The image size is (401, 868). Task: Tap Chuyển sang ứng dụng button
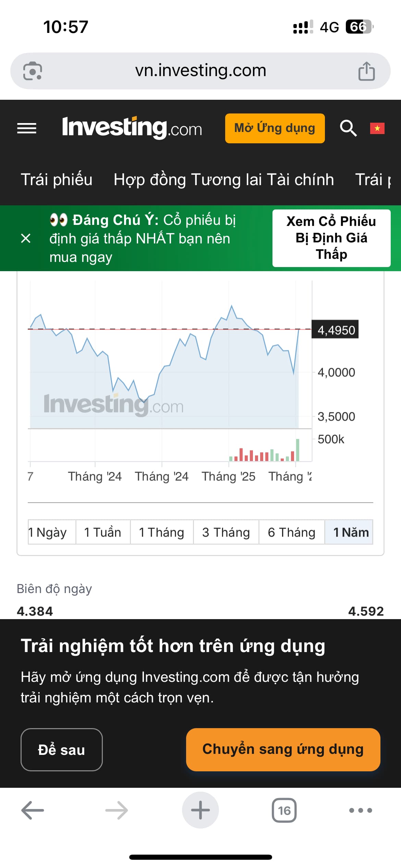(283, 750)
